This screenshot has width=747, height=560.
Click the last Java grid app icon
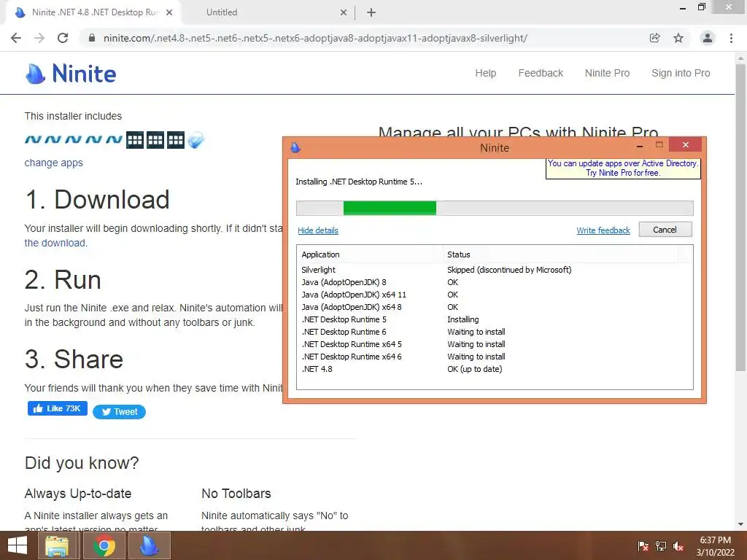pos(176,140)
